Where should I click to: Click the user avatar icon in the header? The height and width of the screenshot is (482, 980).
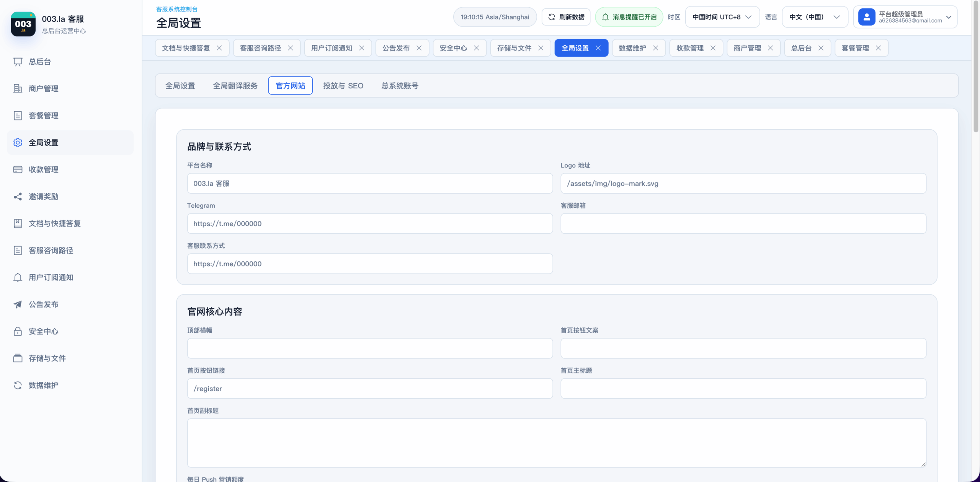pyautogui.click(x=867, y=17)
